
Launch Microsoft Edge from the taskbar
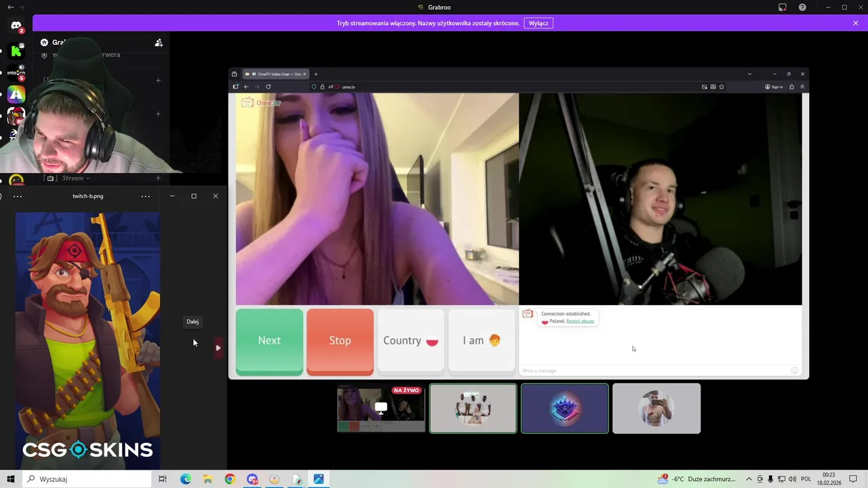point(185,479)
